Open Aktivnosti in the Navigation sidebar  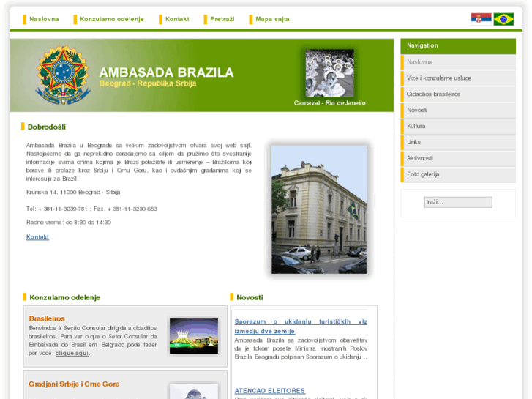pos(458,158)
